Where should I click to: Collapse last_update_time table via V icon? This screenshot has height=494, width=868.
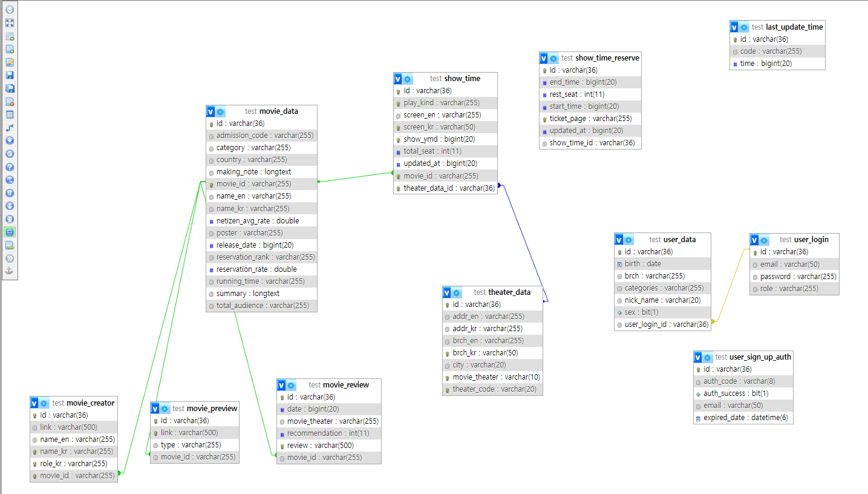734,27
